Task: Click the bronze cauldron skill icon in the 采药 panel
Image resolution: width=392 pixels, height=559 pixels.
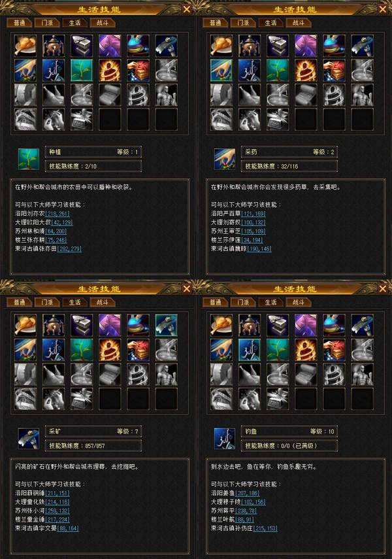Action: tap(250, 46)
